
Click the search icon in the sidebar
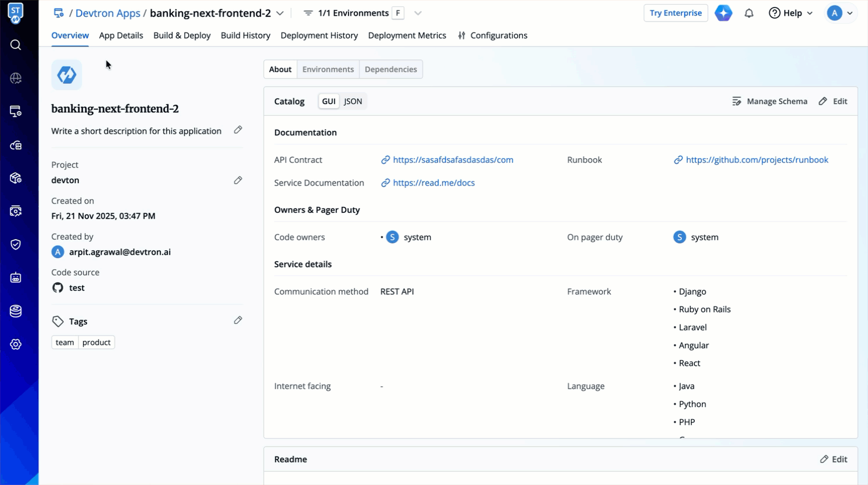tap(16, 45)
